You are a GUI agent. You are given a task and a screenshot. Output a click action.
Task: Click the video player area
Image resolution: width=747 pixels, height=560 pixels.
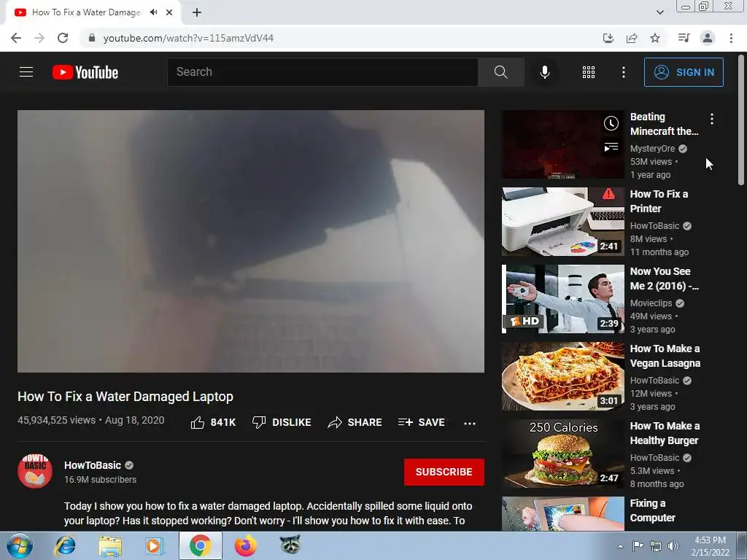click(x=251, y=241)
